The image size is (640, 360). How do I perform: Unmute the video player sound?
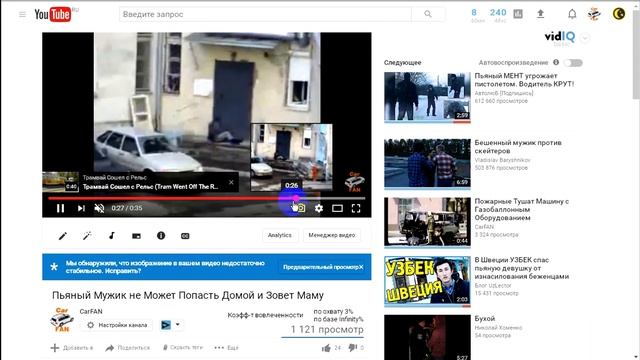point(99,208)
